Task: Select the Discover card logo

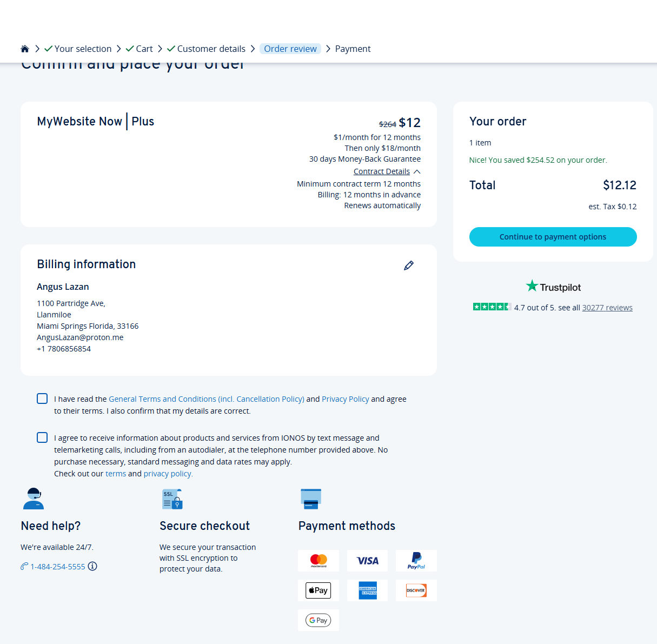Action: click(x=416, y=590)
